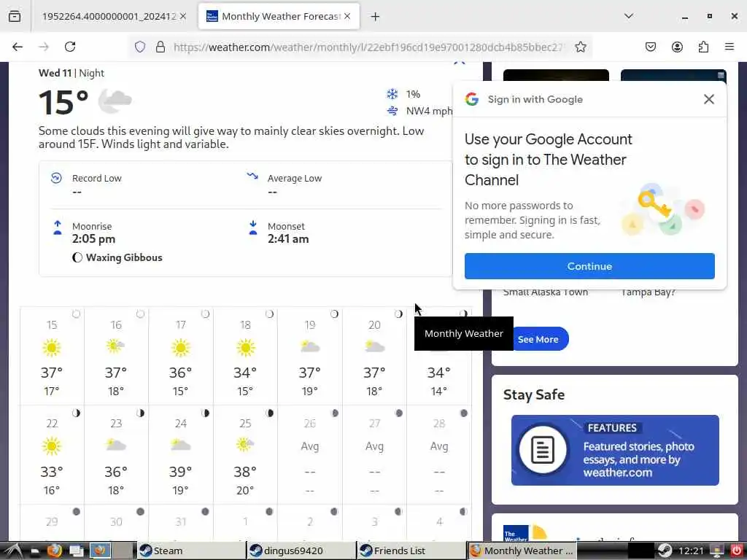Screen dimensions: 747x560
Task: Select day 27 average cell
Action: (x=374, y=455)
